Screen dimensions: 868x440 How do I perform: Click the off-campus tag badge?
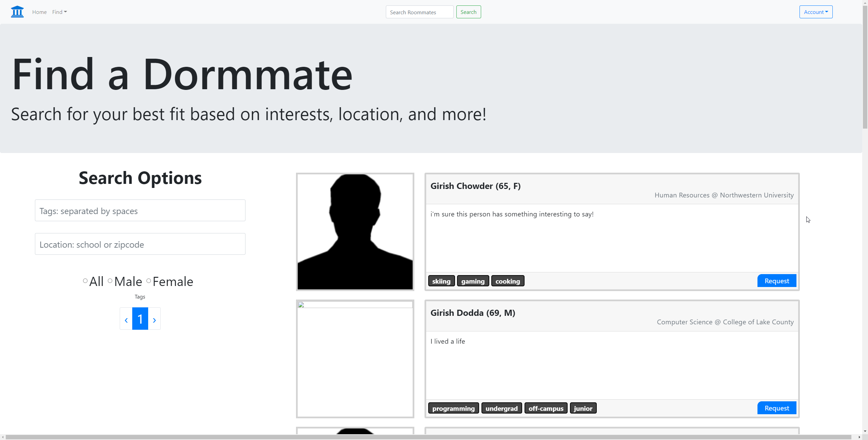(546, 408)
